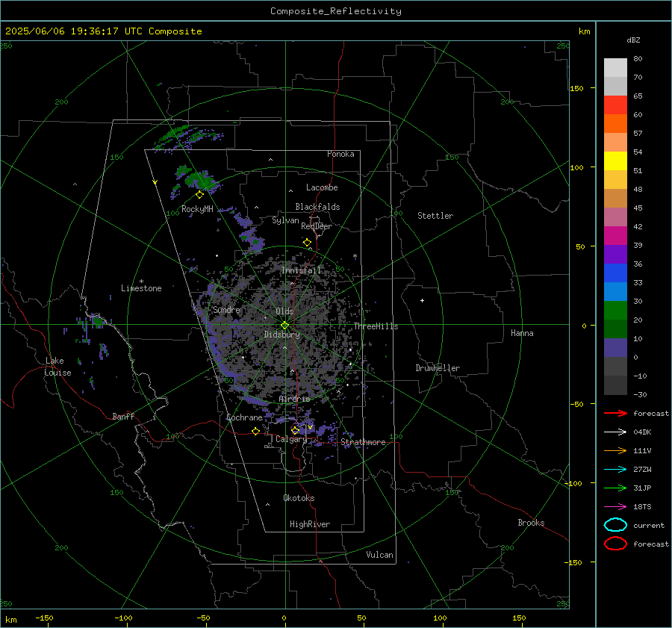Screen dimensions: 672x628
Task: Click the Composite_Reflectivity title text
Action: coord(336,11)
